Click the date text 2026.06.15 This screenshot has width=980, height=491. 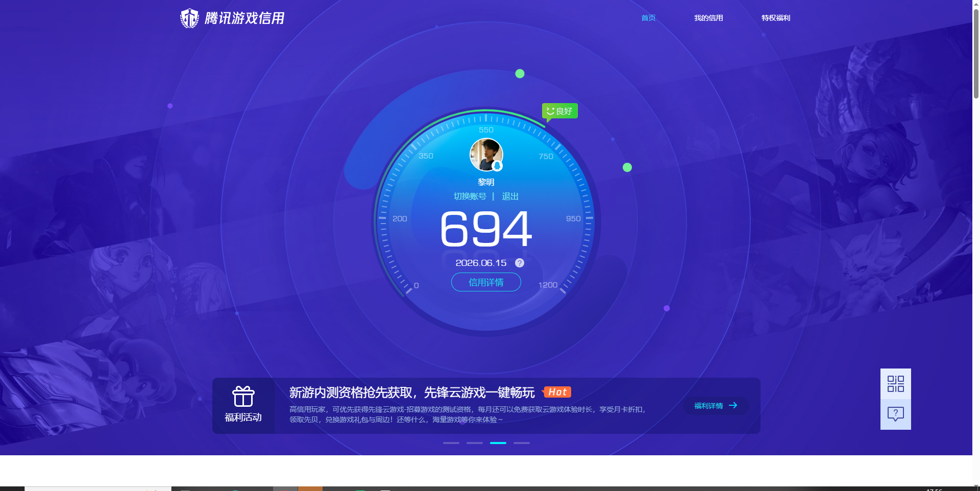point(481,263)
